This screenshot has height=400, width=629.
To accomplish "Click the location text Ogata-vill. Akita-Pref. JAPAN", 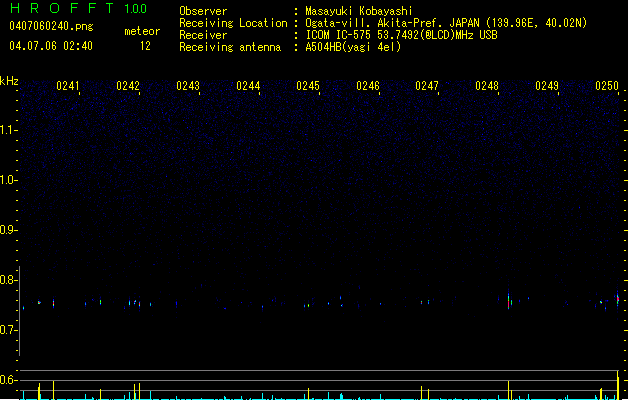I will coord(392,23).
